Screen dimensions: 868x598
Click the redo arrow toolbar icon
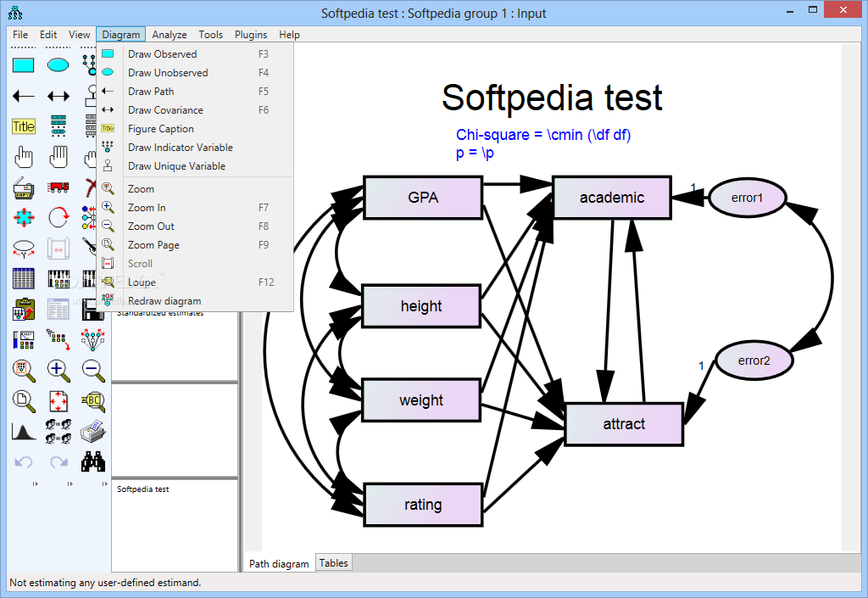click(58, 461)
